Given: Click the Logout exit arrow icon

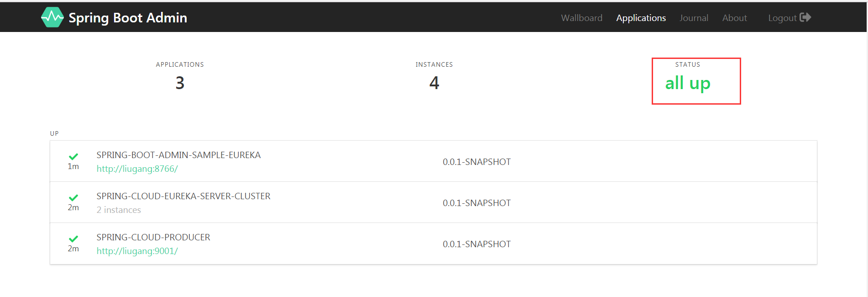Looking at the screenshot, I should (805, 17).
